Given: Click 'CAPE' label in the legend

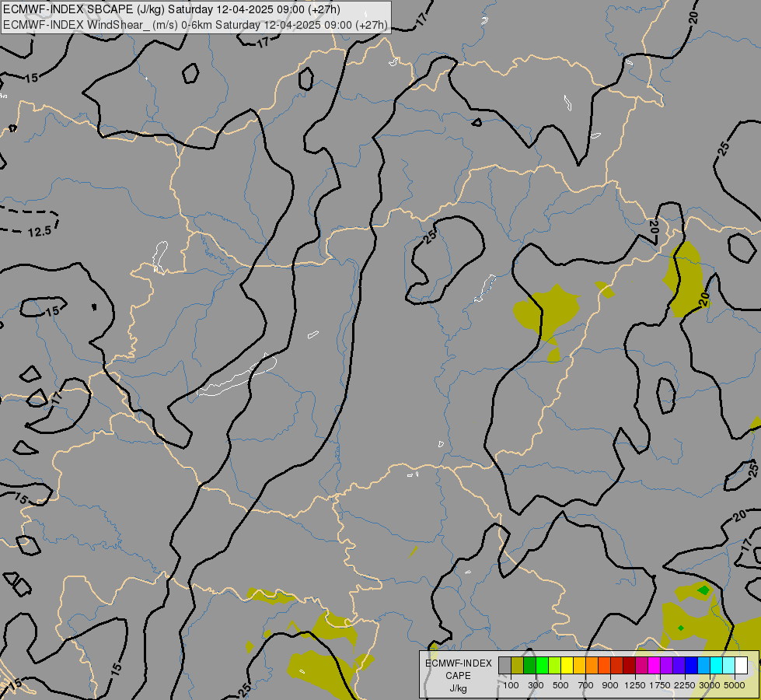Looking at the screenshot, I should click(x=458, y=676).
